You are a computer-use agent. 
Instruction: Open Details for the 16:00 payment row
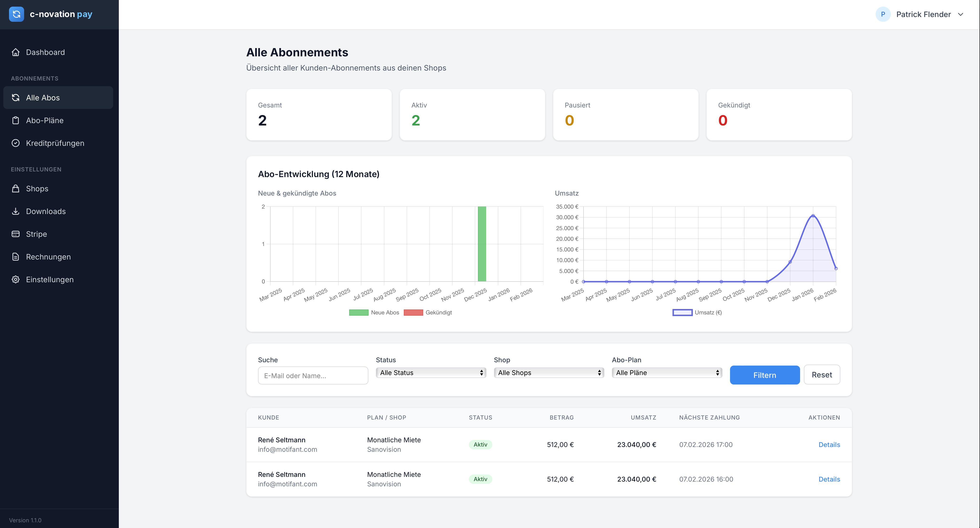click(829, 479)
